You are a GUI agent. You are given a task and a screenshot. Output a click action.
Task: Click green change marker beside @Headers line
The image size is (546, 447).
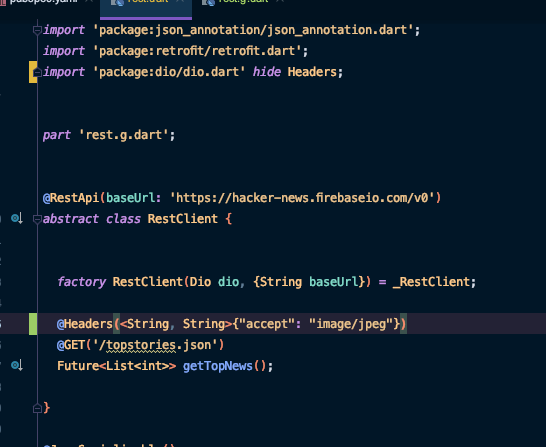point(33,324)
